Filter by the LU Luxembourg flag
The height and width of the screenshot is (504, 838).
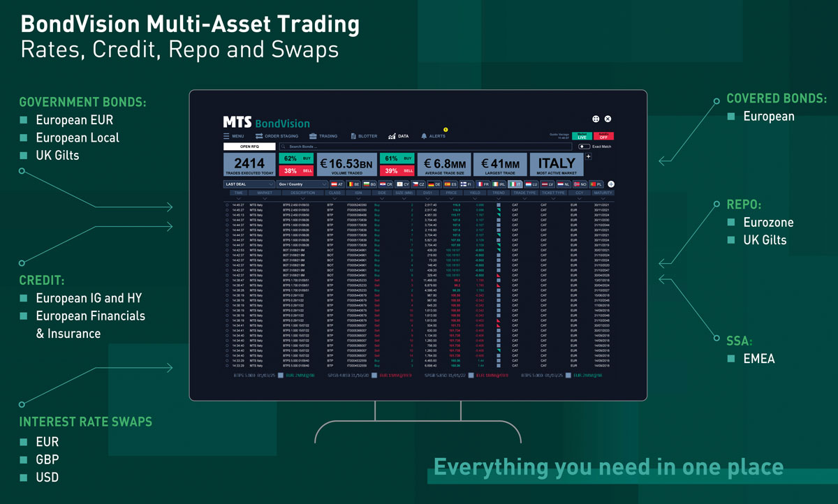(531, 184)
